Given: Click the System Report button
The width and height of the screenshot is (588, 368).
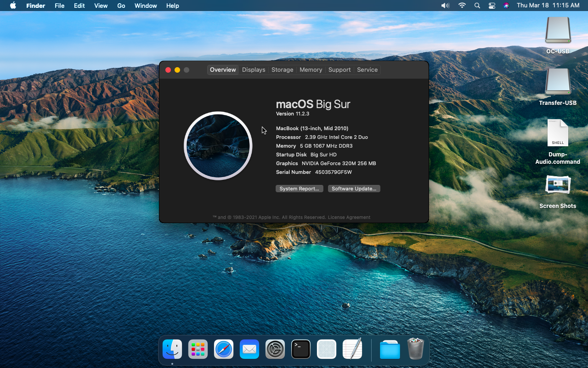Looking at the screenshot, I should [300, 189].
